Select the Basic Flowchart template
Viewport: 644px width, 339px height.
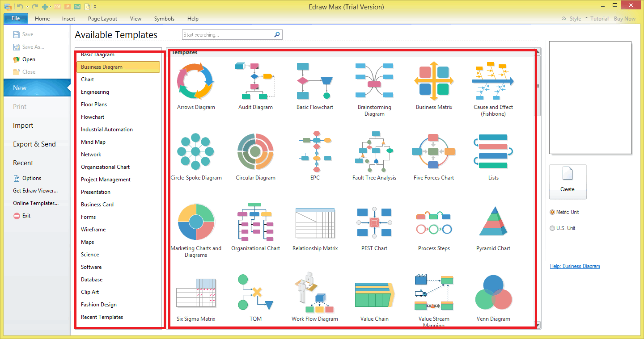click(315, 86)
